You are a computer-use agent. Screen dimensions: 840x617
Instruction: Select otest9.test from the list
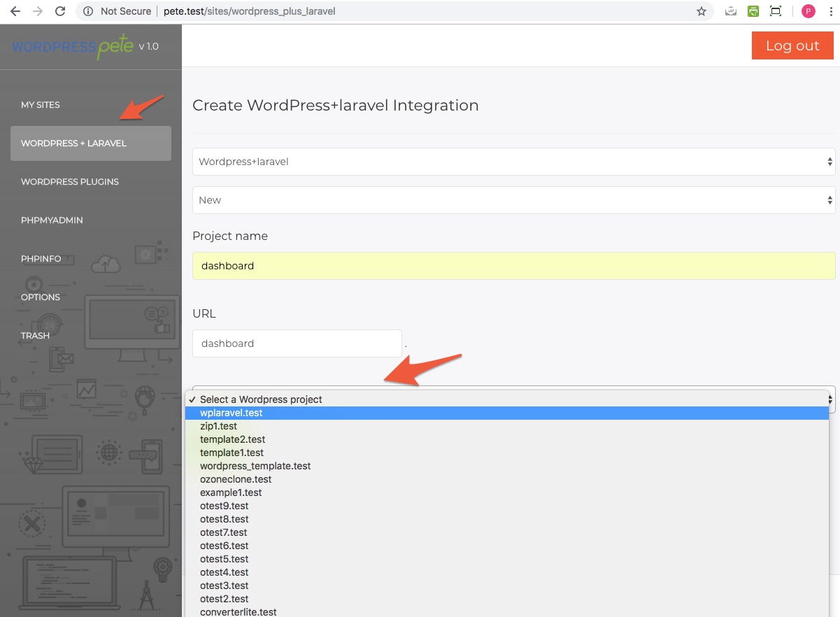tap(507, 506)
